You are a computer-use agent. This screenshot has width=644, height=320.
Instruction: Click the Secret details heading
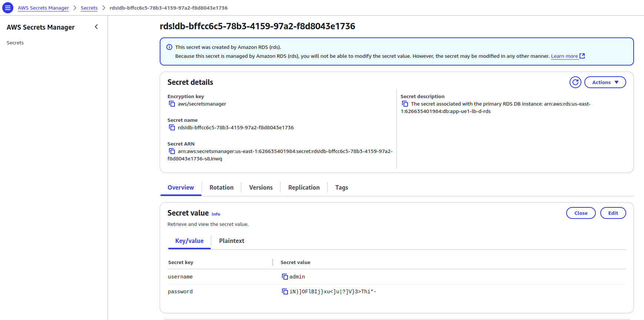point(190,82)
